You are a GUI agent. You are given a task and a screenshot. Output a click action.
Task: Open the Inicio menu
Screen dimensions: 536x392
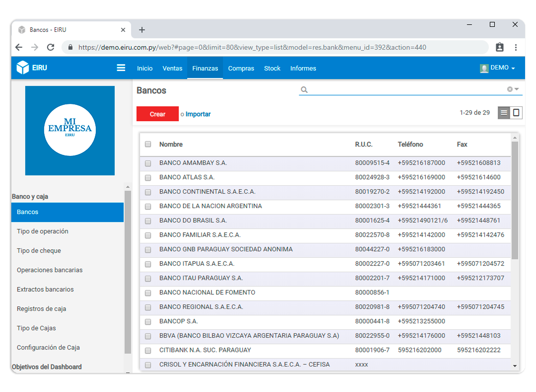pos(145,68)
